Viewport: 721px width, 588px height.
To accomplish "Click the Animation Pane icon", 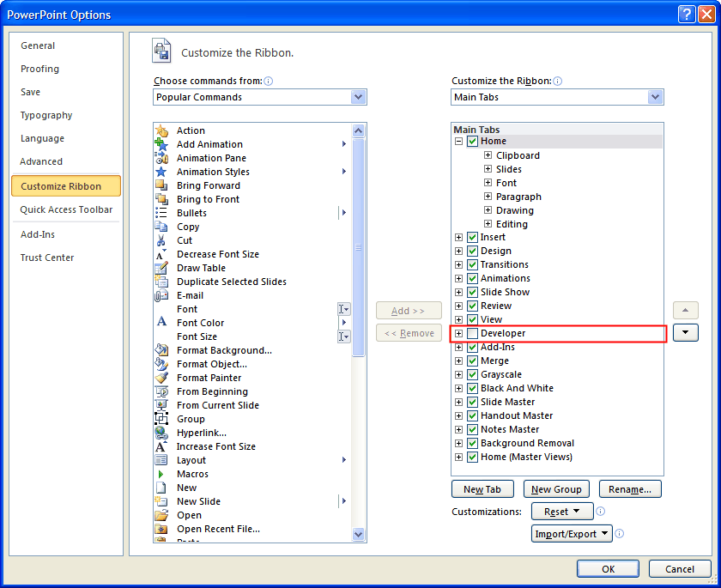I will coord(161,158).
